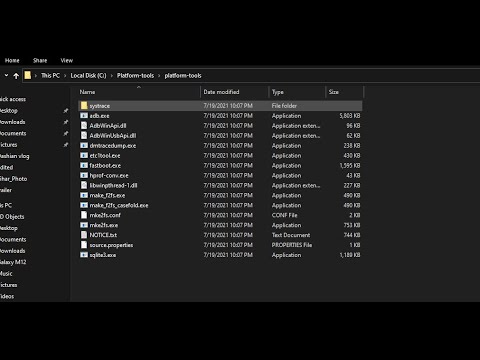The width and height of the screenshot is (480, 360).
Task: Click the platform-tools current folder breadcrumb
Action: point(183,76)
